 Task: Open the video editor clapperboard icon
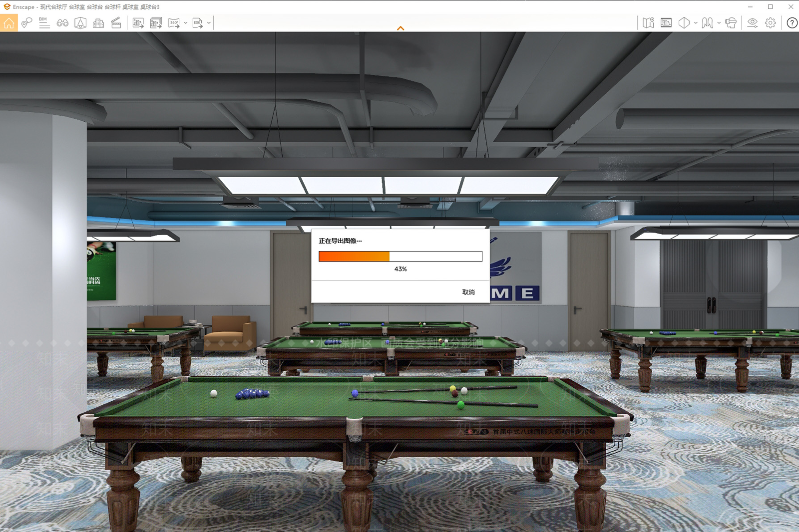pos(116,23)
